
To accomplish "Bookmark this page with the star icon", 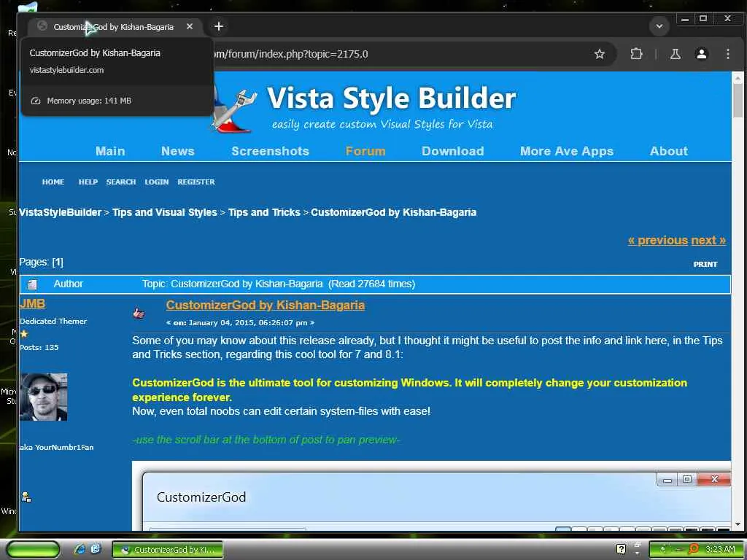I will click(x=600, y=54).
